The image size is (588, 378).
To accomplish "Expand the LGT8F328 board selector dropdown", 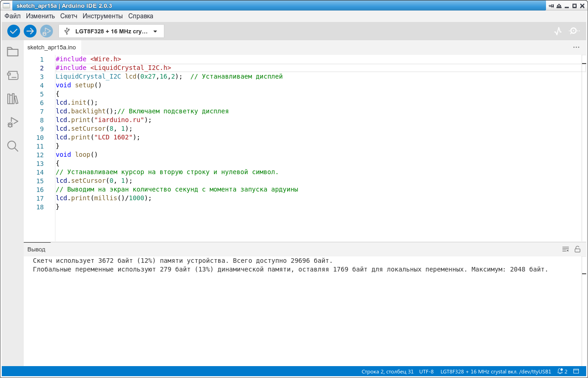I will pyautogui.click(x=111, y=31).
